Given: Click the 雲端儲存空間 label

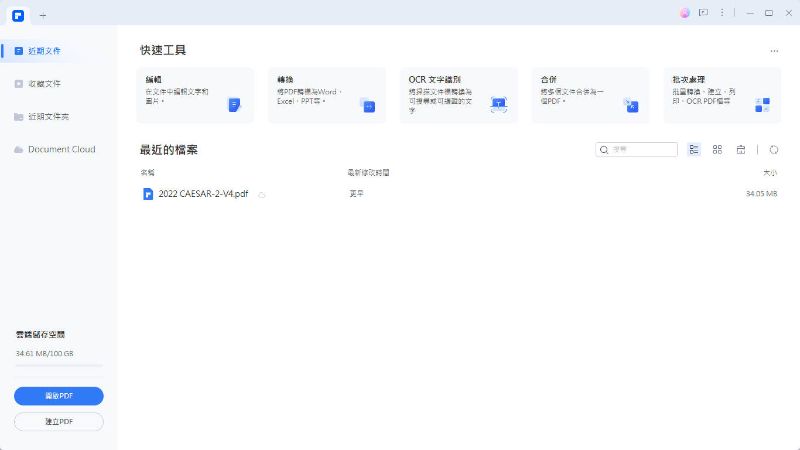Looking at the screenshot, I should 40,335.
